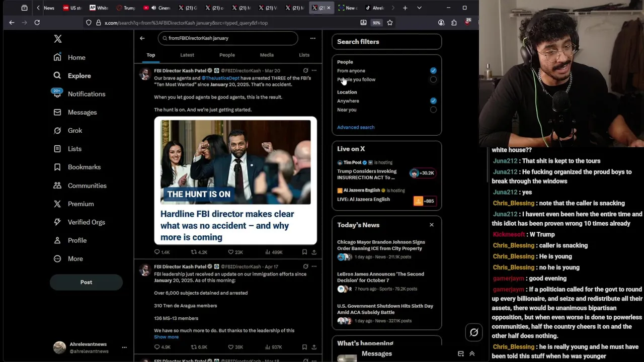Viewport: 644px width, 362px height.
Task: Repost the Apr 17 post with 6.9K reposts
Action: click(199, 347)
